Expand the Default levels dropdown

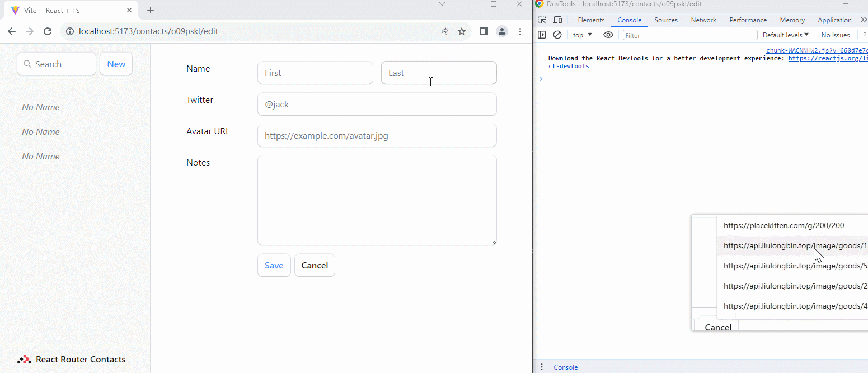coord(785,35)
